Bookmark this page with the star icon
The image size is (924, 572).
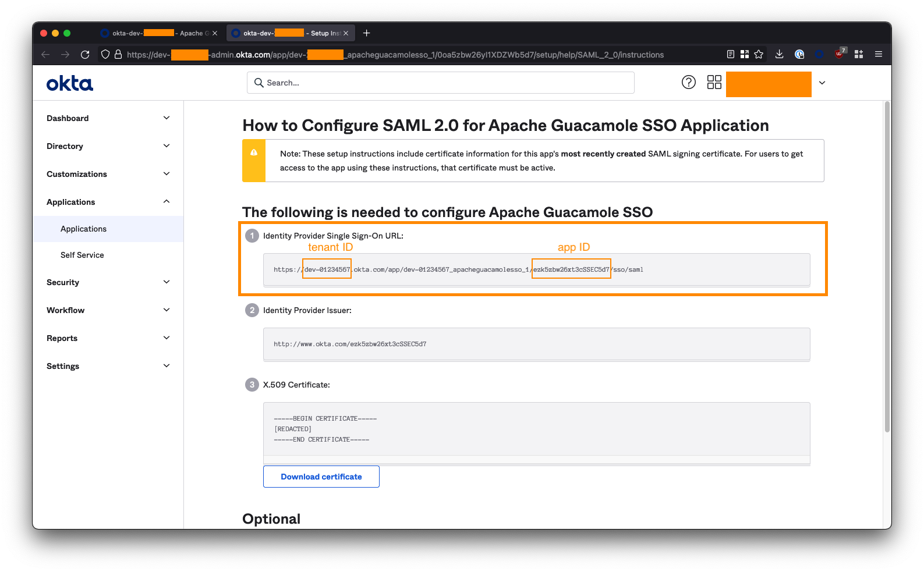coord(759,55)
